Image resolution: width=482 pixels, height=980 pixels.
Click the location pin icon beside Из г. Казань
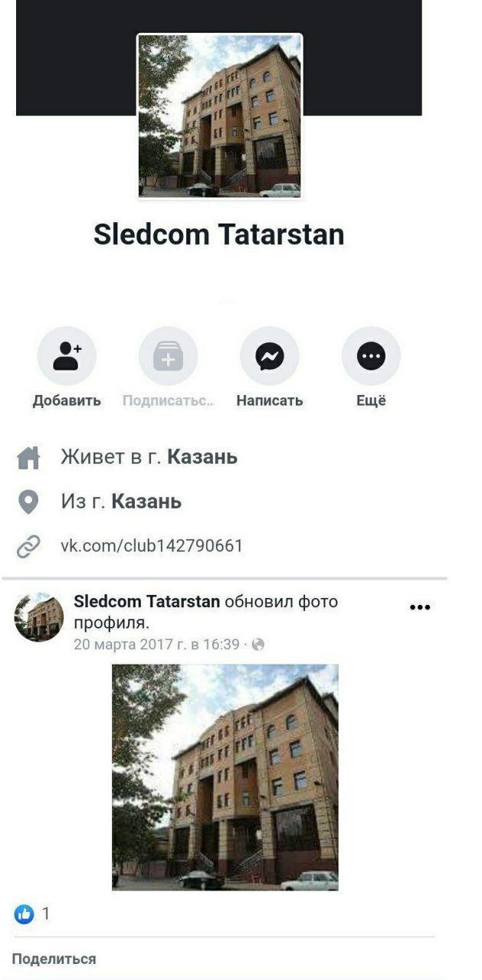28,502
